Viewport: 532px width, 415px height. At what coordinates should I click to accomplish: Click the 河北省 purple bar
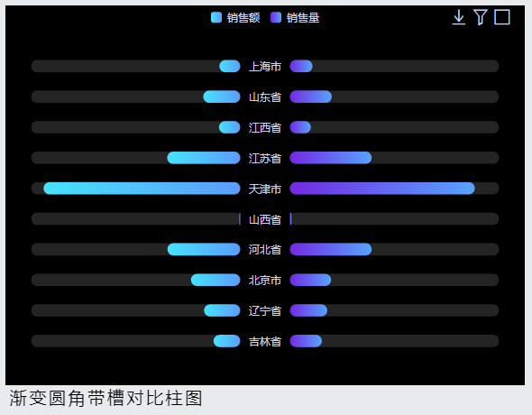pos(331,249)
